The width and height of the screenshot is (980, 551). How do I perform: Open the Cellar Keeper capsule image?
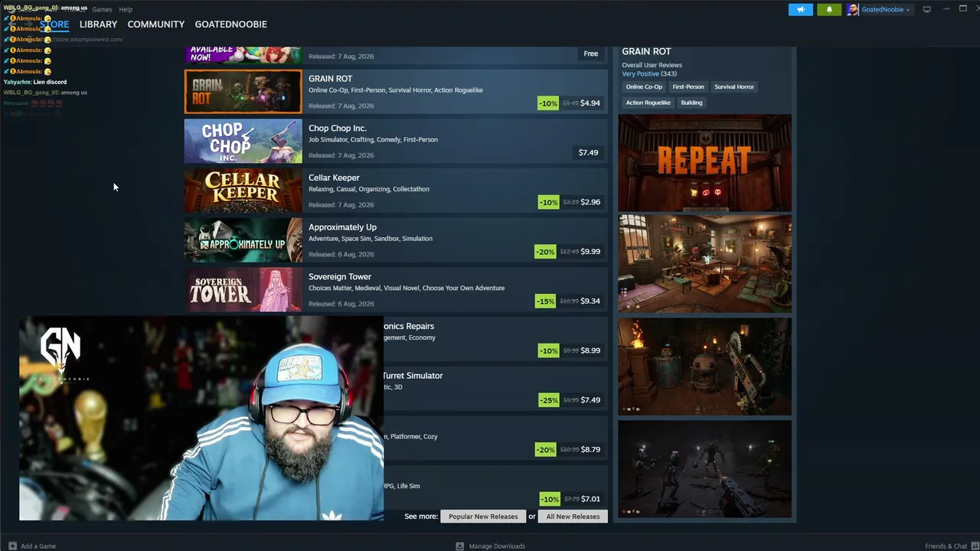(x=243, y=191)
